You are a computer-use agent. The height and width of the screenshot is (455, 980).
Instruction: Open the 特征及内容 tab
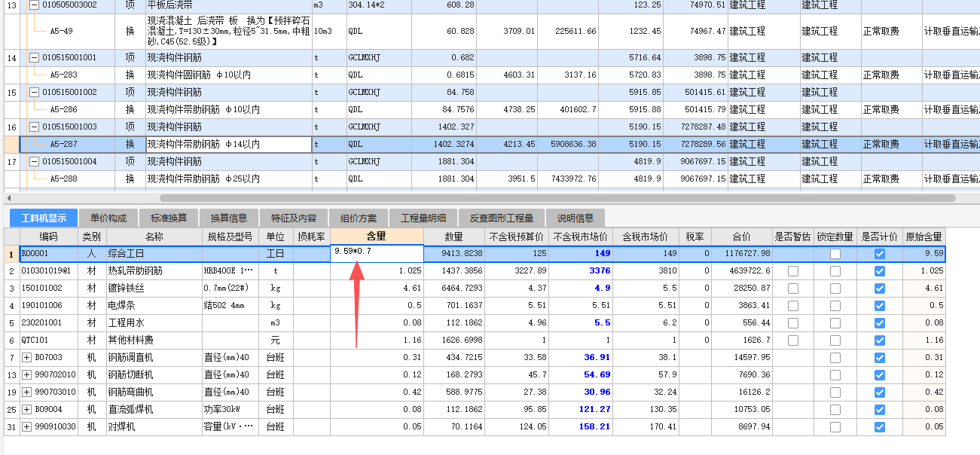click(293, 218)
